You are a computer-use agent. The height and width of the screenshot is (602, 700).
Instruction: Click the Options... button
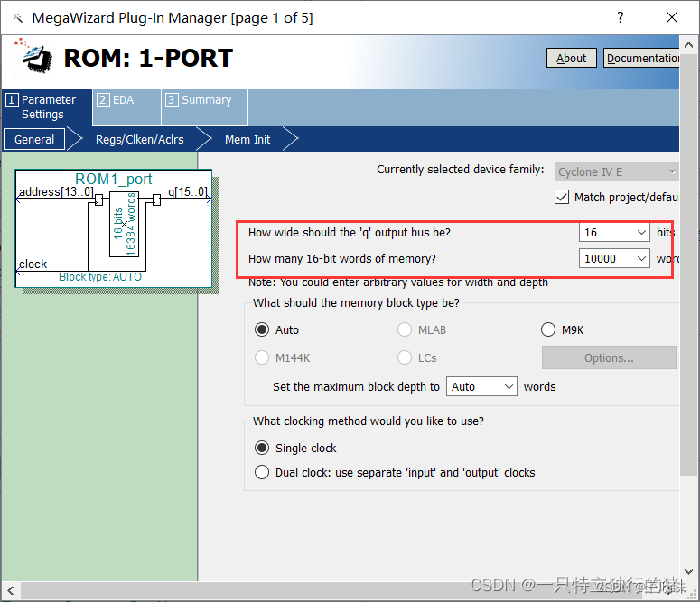(609, 357)
